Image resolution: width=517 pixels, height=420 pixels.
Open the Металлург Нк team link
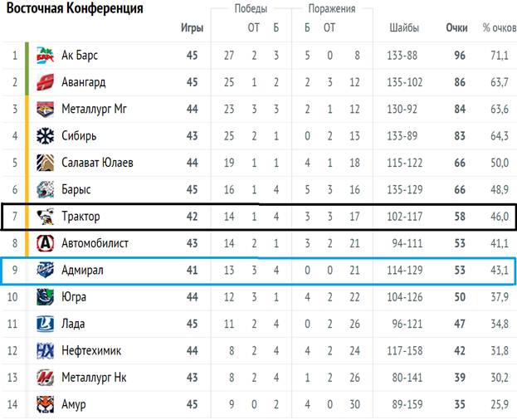[94, 378]
